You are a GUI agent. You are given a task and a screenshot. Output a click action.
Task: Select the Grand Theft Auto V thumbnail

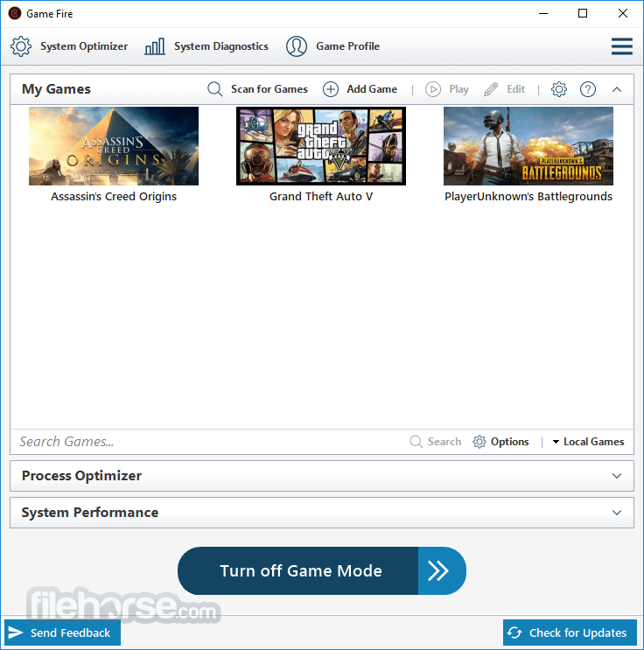321,146
